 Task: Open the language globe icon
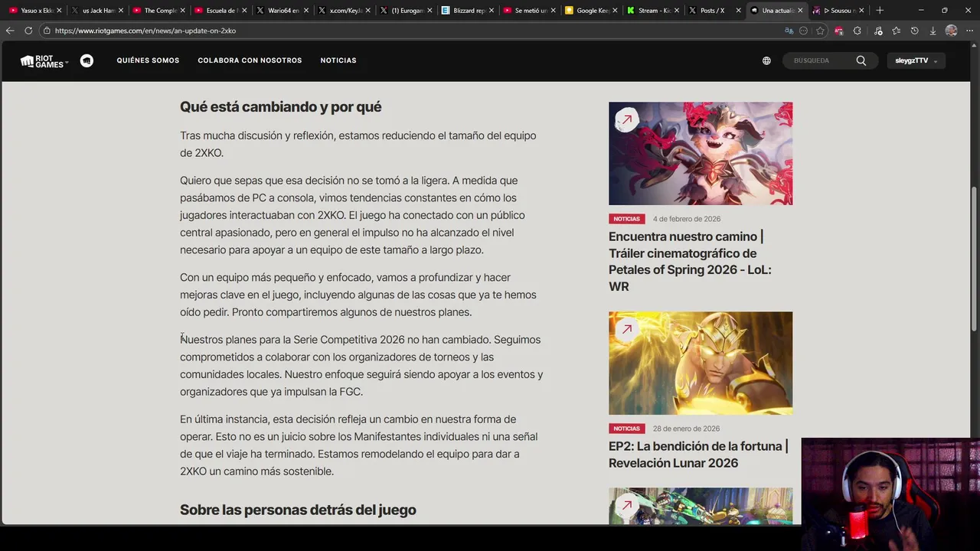pos(766,60)
